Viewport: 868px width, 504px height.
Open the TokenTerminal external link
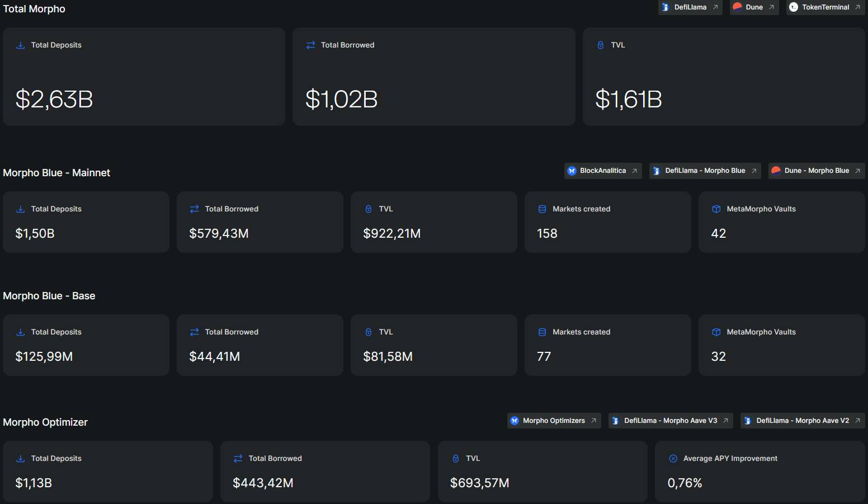point(825,7)
